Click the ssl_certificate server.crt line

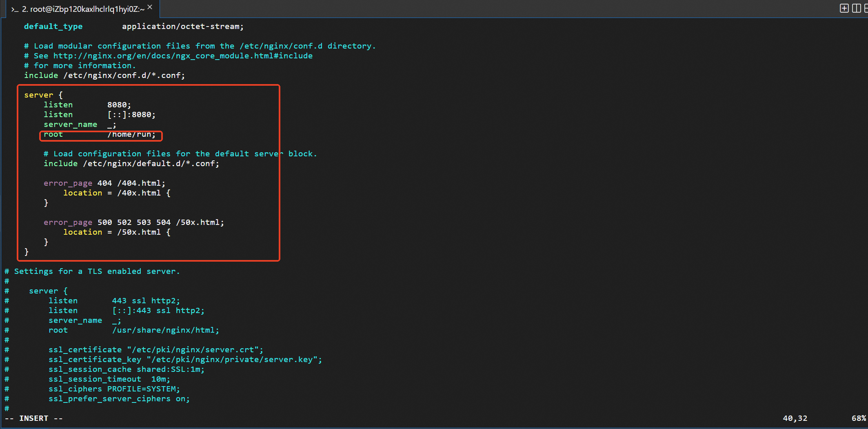pos(156,350)
